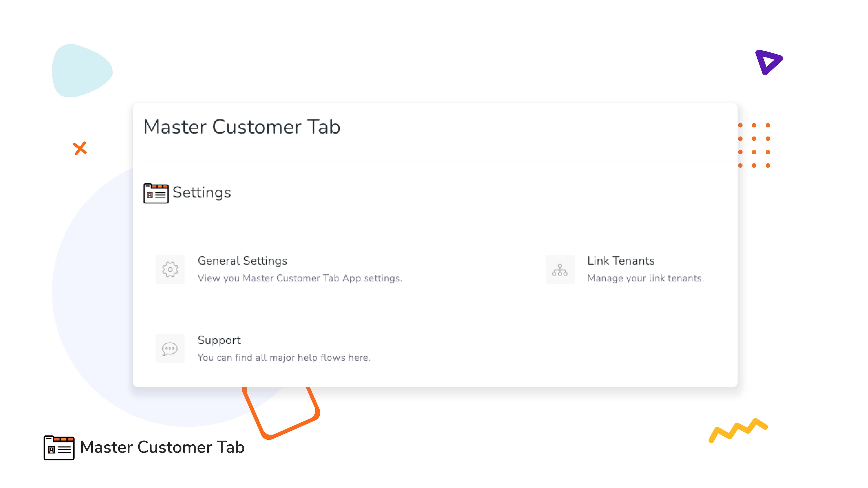The image size is (868, 488).
Task: Click the footer Master Customer Tab label
Action: [162, 448]
